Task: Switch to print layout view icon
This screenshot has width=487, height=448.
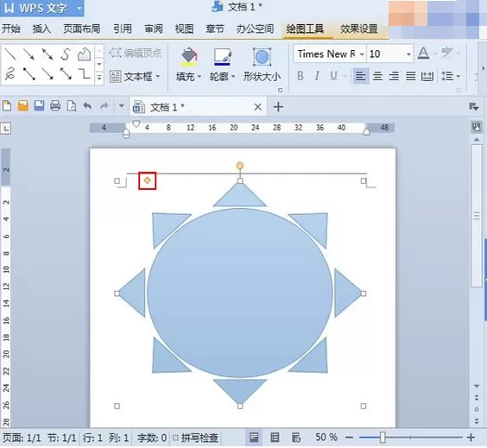Action: tap(254, 438)
